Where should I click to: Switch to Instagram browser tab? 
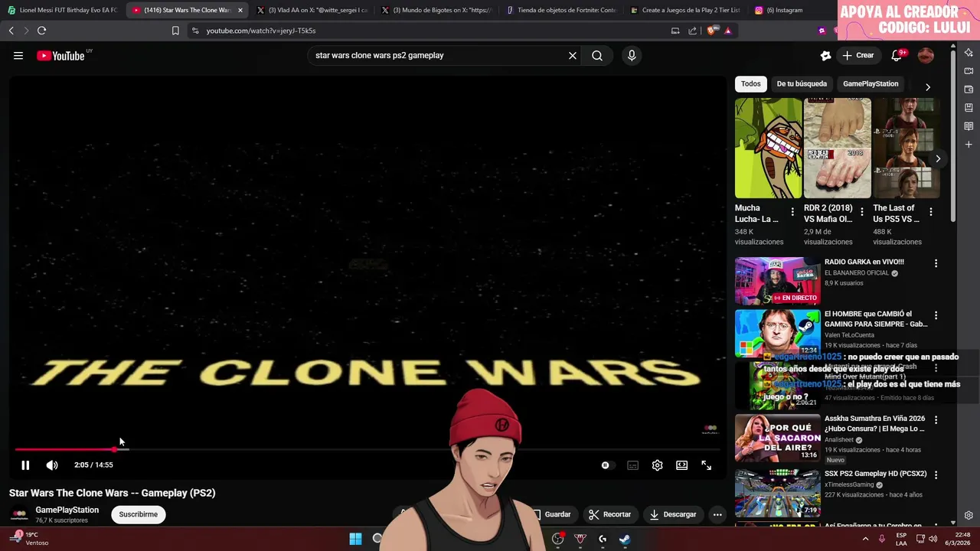(x=789, y=10)
